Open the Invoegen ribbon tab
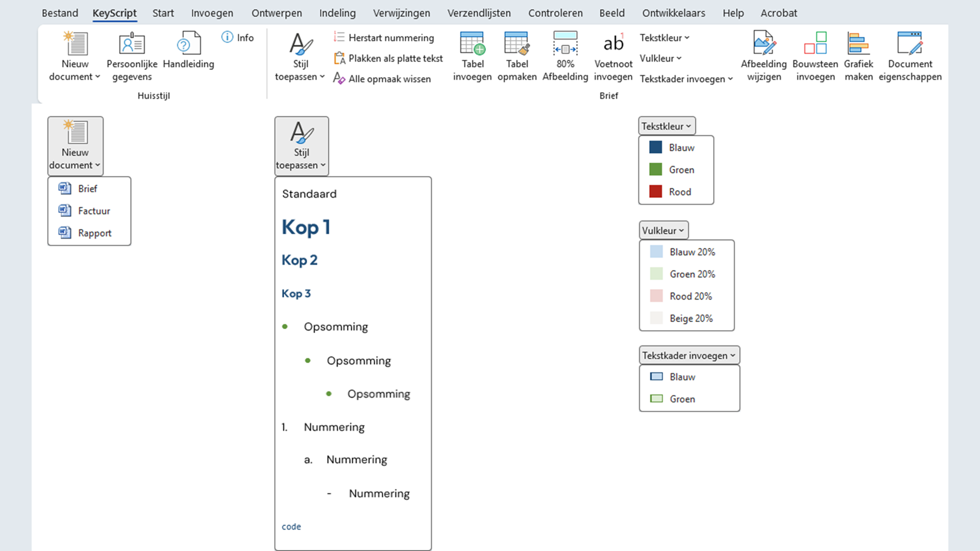Screen dimensions: 980x551 tap(212, 13)
